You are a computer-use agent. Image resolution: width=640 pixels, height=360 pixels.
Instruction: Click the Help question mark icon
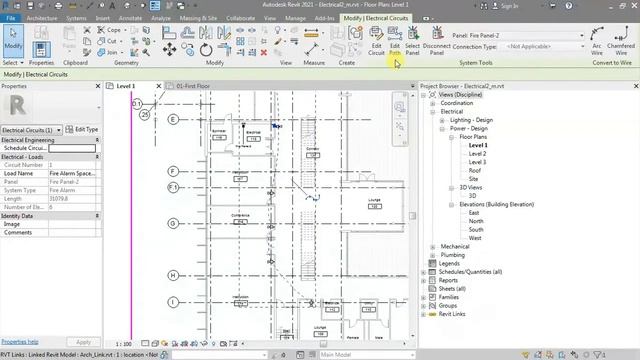[x=569, y=6]
